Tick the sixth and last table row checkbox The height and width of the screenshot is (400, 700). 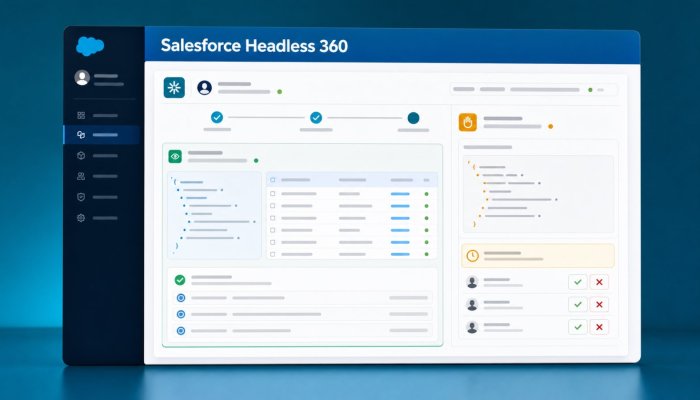point(273,254)
